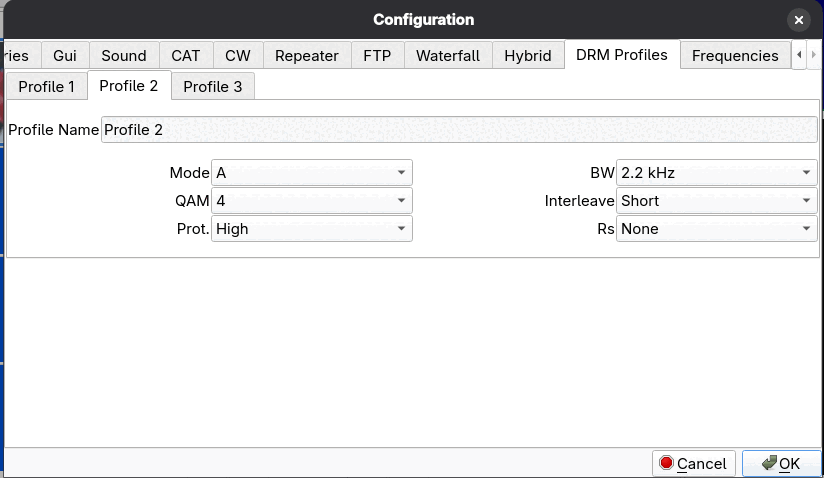Image resolution: width=824 pixels, height=478 pixels.
Task: Open the Rs dropdown set to None
Action: (717, 228)
